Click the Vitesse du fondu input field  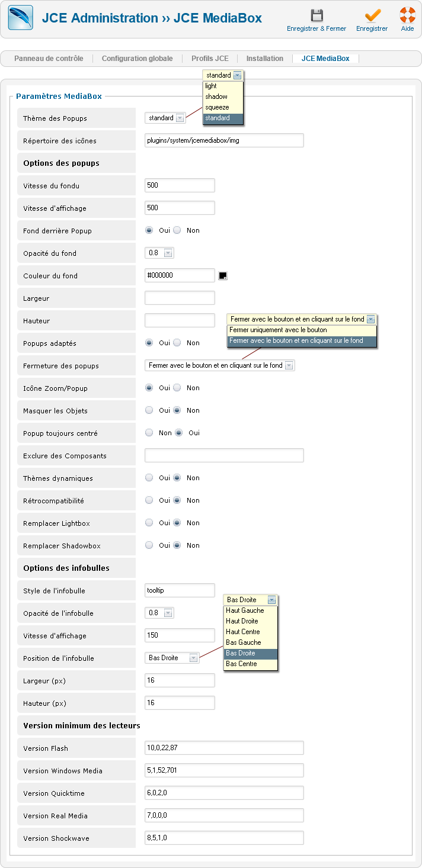click(180, 186)
